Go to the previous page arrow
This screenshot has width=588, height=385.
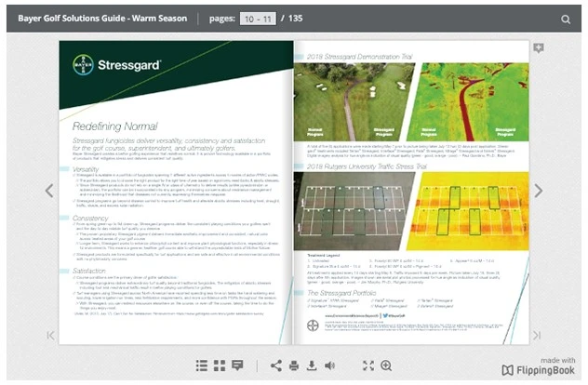50,191
